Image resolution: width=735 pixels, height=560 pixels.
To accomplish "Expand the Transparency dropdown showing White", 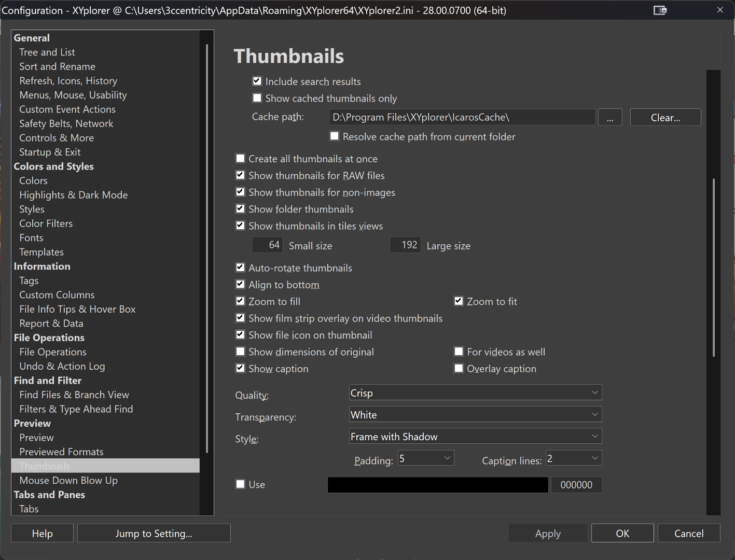I will click(475, 415).
